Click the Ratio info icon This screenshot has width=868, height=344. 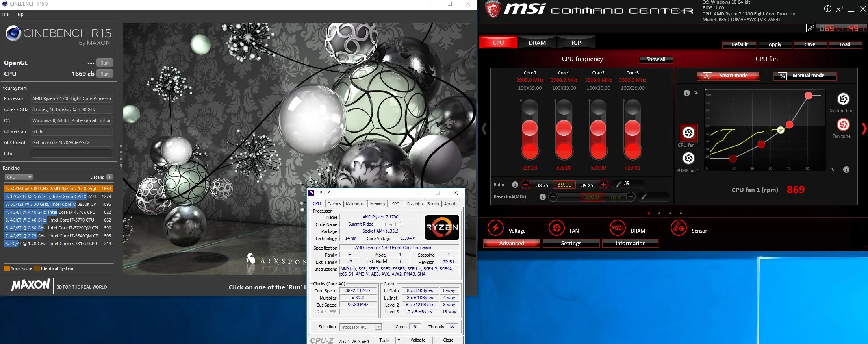point(515,185)
